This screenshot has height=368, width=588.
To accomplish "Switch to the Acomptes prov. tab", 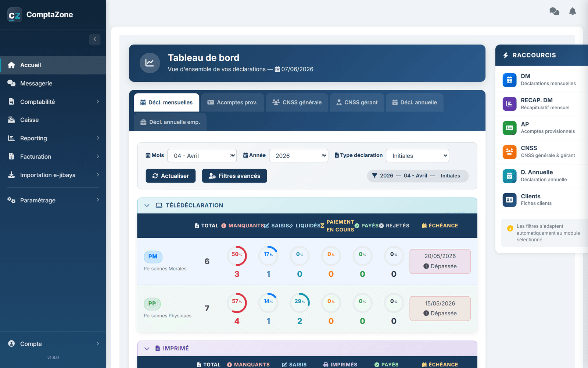I will (x=232, y=102).
